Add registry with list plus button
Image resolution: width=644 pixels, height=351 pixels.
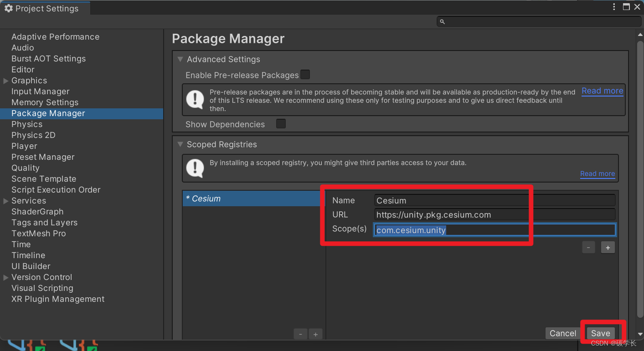click(315, 334)
